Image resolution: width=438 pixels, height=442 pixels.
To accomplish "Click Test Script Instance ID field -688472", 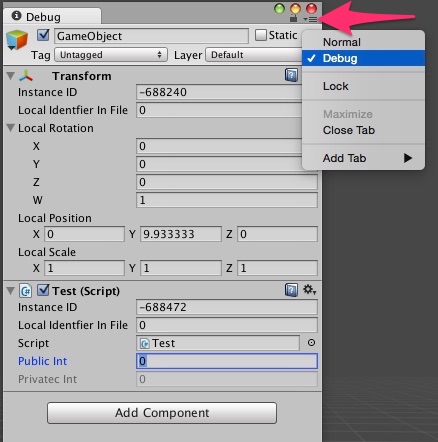I will (227, 307).
